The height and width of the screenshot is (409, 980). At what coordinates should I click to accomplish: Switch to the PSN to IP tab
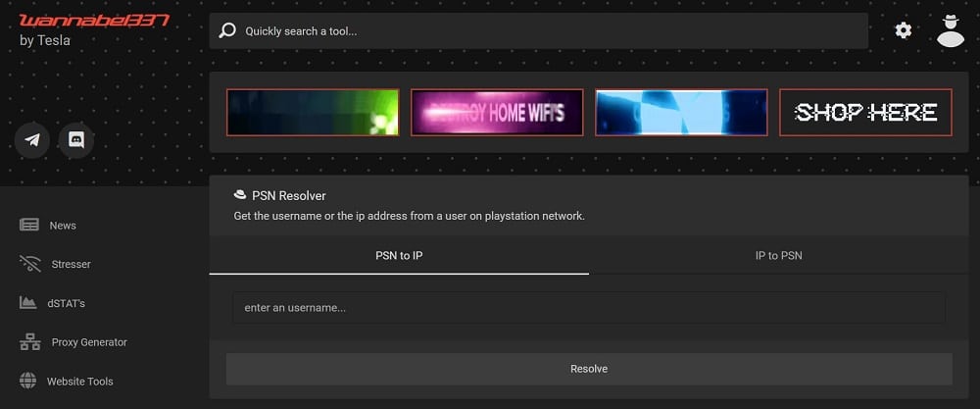point(399,255)
